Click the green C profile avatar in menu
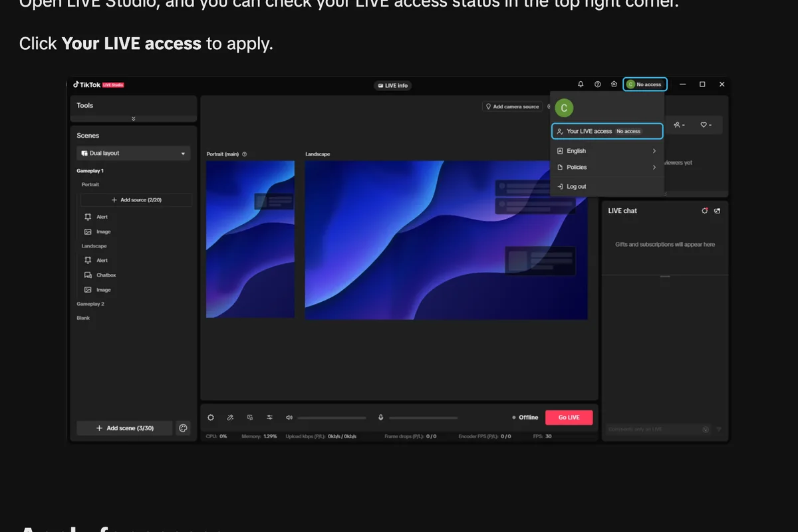798x532 pixels. tap(564, 108)
